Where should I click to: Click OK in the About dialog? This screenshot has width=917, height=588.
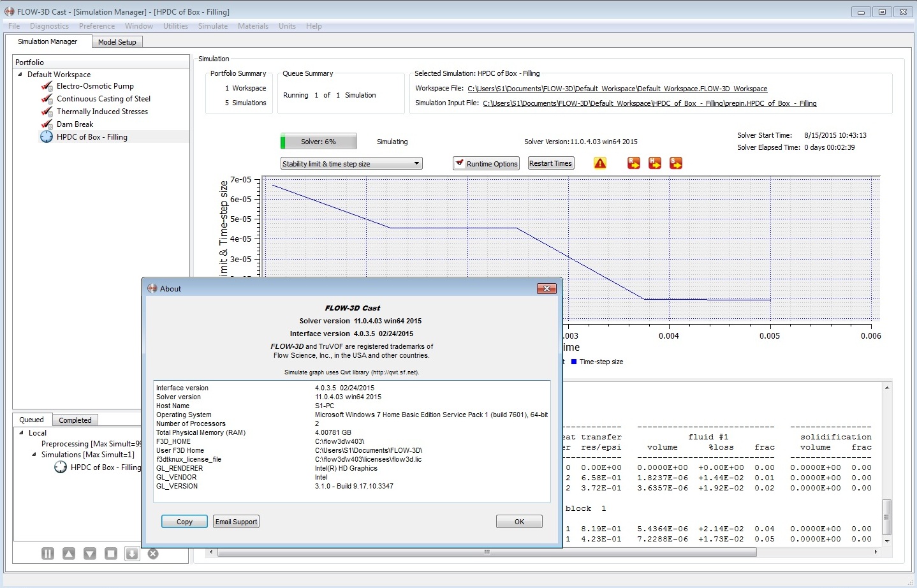(x=519, y=522)
